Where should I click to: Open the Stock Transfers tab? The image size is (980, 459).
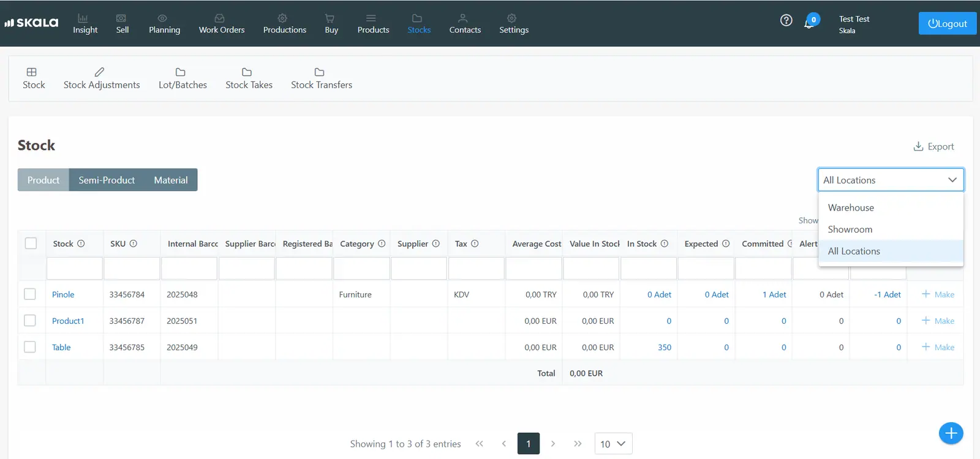click(322, 78)
